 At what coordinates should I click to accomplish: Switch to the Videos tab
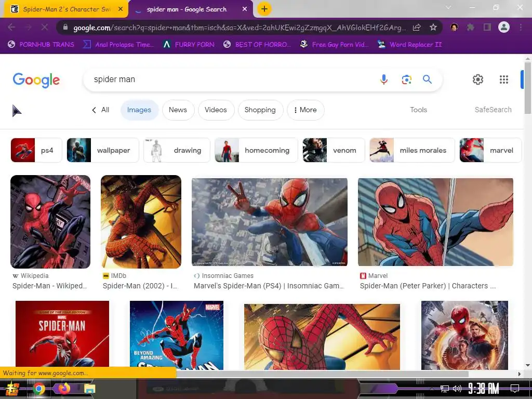click(216, 110)
